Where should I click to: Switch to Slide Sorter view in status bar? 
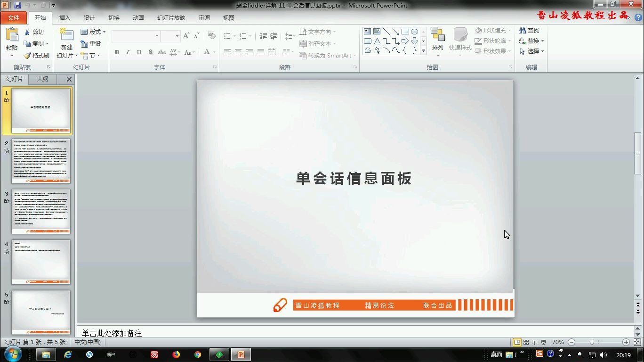click(526, 342)
